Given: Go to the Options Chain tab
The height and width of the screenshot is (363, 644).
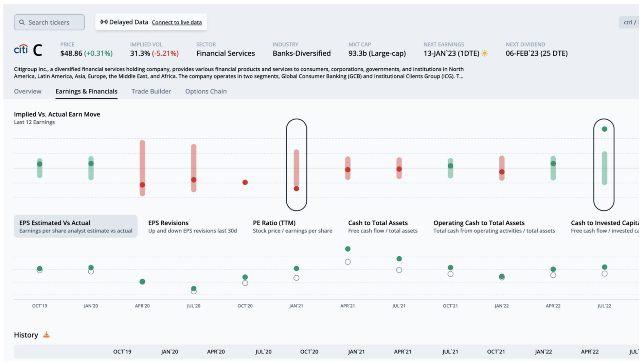Looking at the screenshot, I should click(x=206, y=91).
